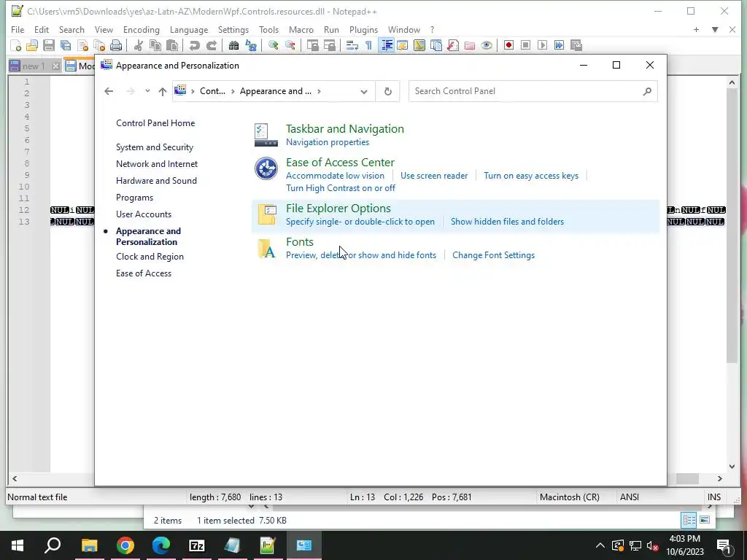
Task: Click Notepad++ Paste toolbar icon
Action: point(172,45)
